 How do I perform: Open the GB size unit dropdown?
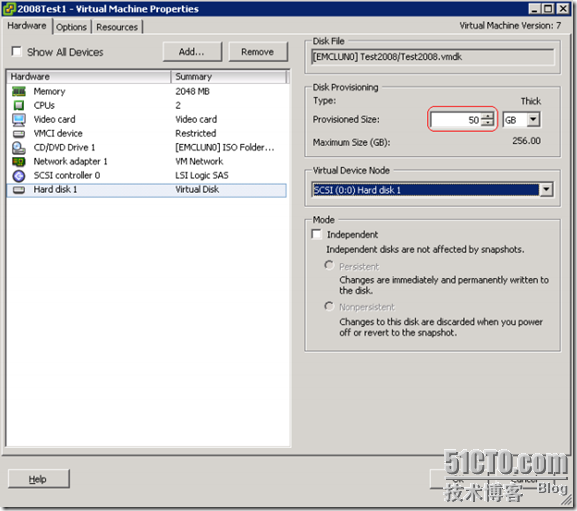pos(533,120)
